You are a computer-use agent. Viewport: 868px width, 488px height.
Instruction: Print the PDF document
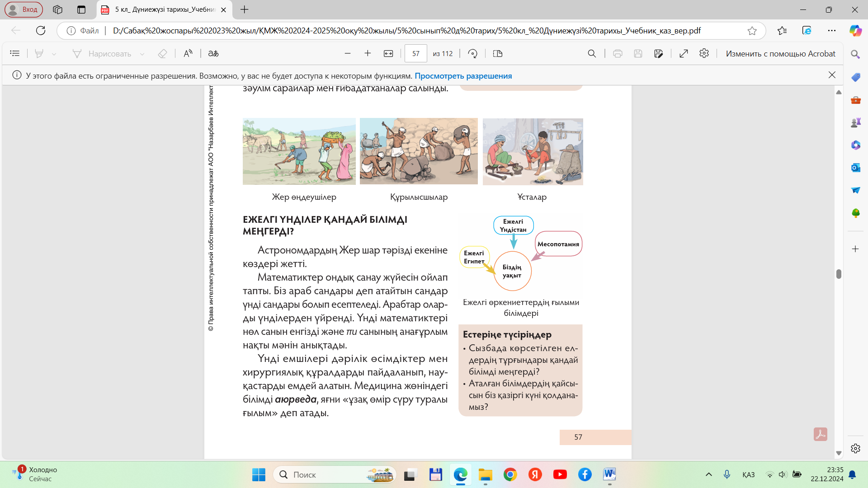[618, 53]
